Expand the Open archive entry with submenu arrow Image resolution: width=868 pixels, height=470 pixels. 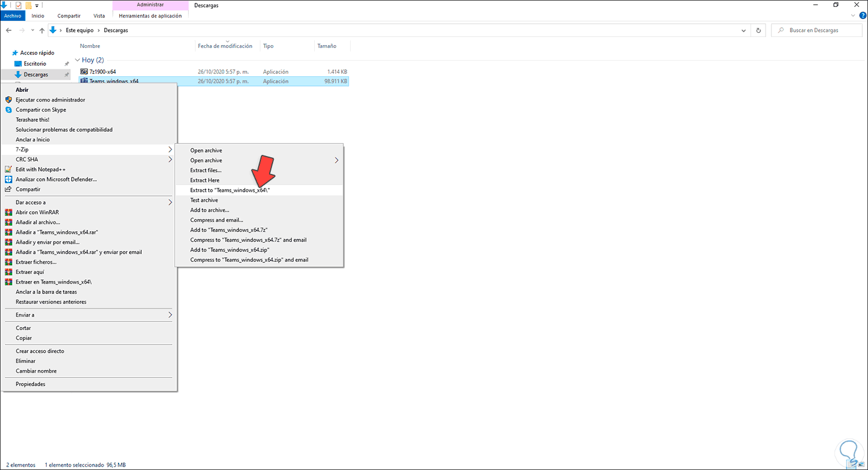coord(259,160)
